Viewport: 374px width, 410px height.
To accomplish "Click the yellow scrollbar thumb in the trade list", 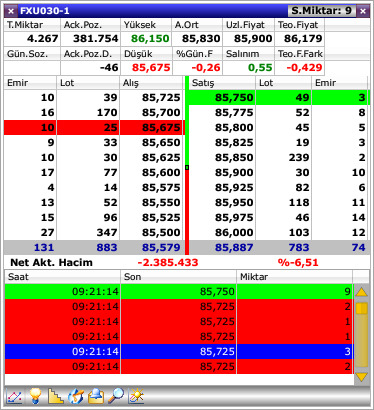I will pos(362,308).
